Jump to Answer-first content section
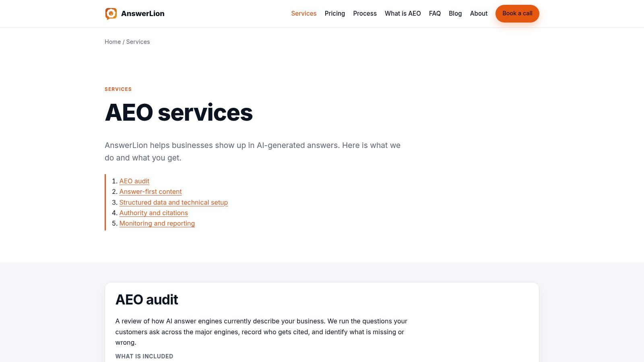 click(151, 192)
